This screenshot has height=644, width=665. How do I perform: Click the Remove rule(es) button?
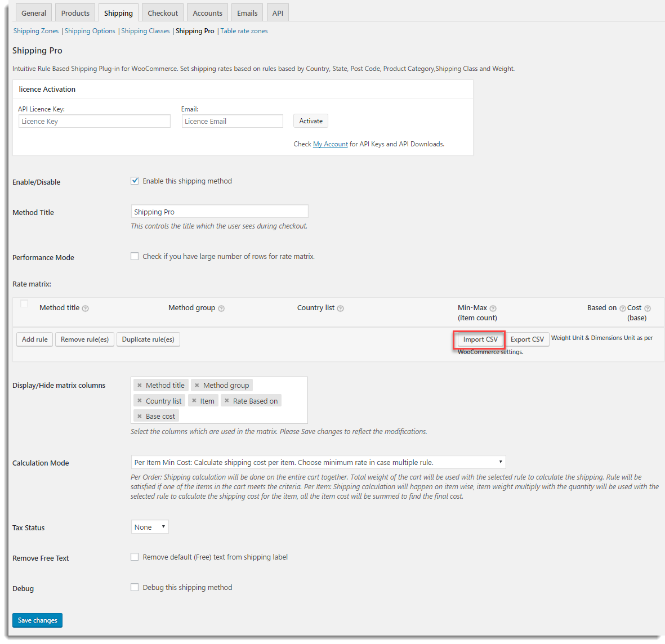(x=85, y=339)
